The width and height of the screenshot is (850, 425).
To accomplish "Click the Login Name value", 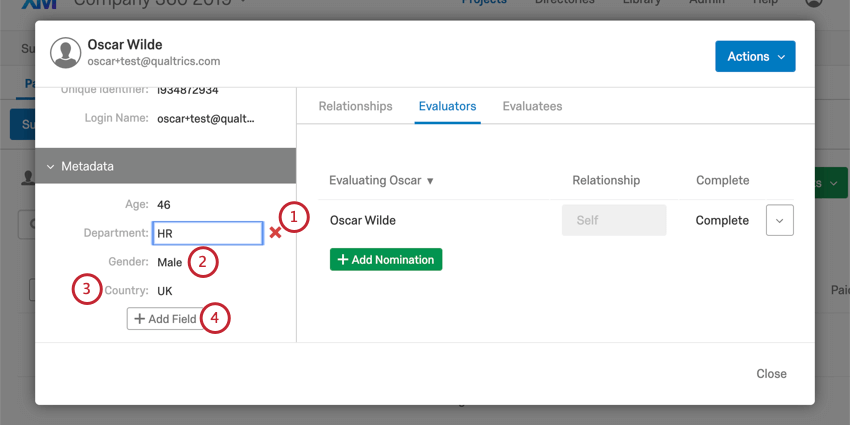I will pyautogui.click(x=205, y=119).
